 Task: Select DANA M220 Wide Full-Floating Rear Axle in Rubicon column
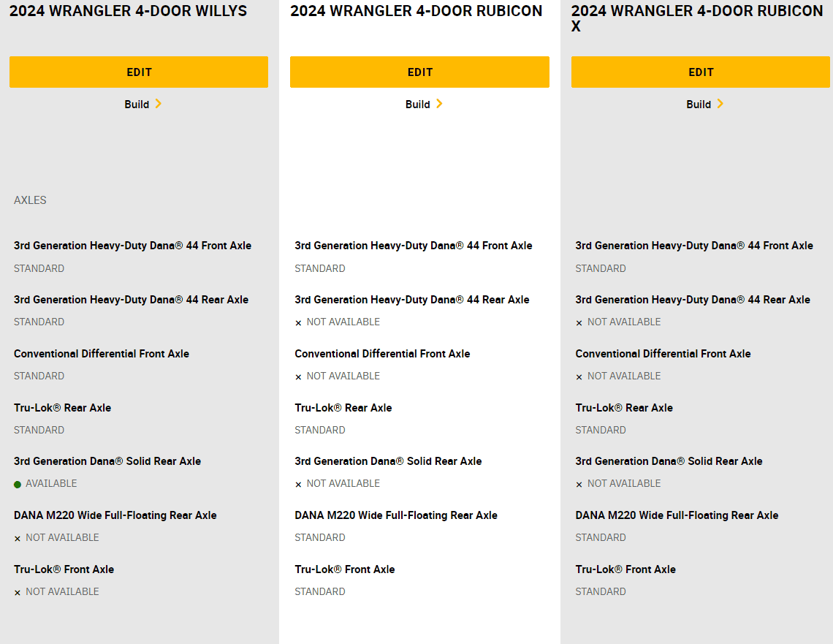396,515
